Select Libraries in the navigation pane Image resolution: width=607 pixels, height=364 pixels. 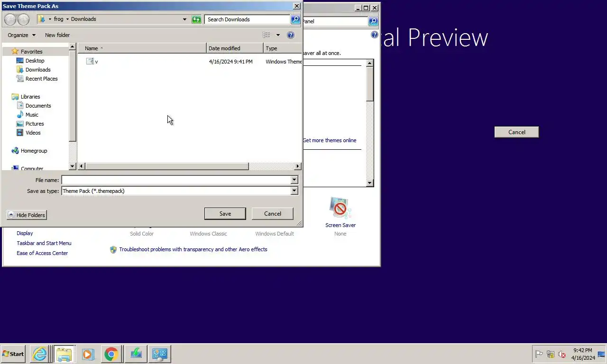tap(30, 97)
